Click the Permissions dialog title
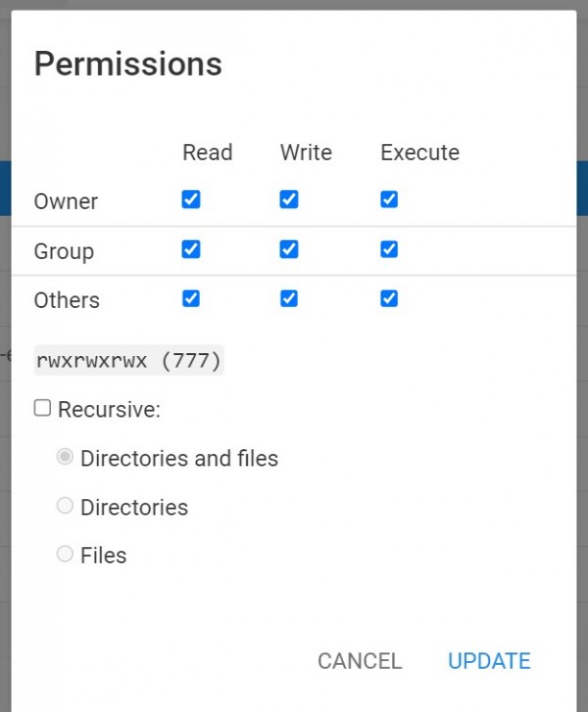 point(128,65)
